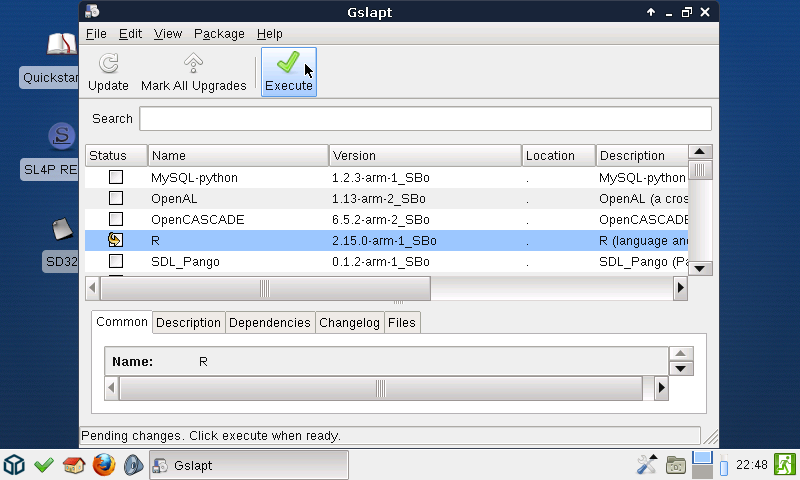Click package list scroll down arrow

700,268
